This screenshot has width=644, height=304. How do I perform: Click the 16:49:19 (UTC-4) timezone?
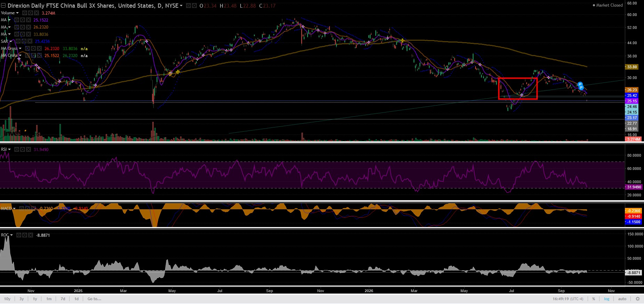pyautogui.click(x=568, y=299)
